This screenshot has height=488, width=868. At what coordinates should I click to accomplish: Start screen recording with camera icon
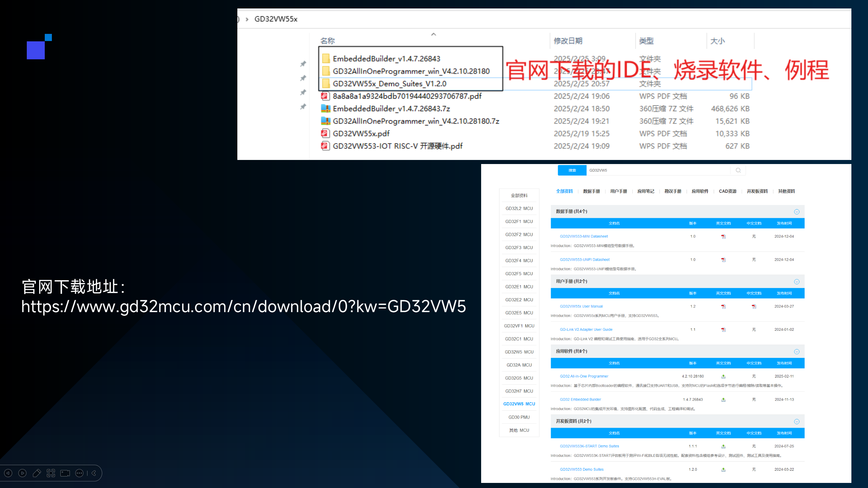pyautogui.click(x=65, y=473)
